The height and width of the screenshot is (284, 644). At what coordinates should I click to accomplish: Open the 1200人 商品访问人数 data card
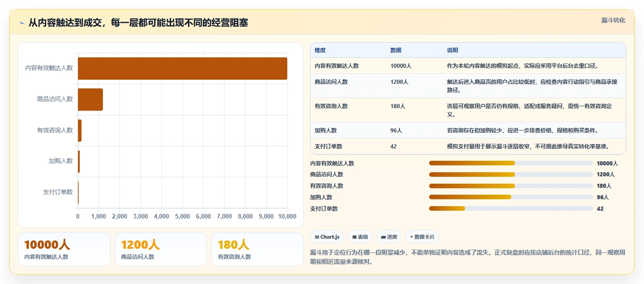pyautogui.click(x=161, y=249)
